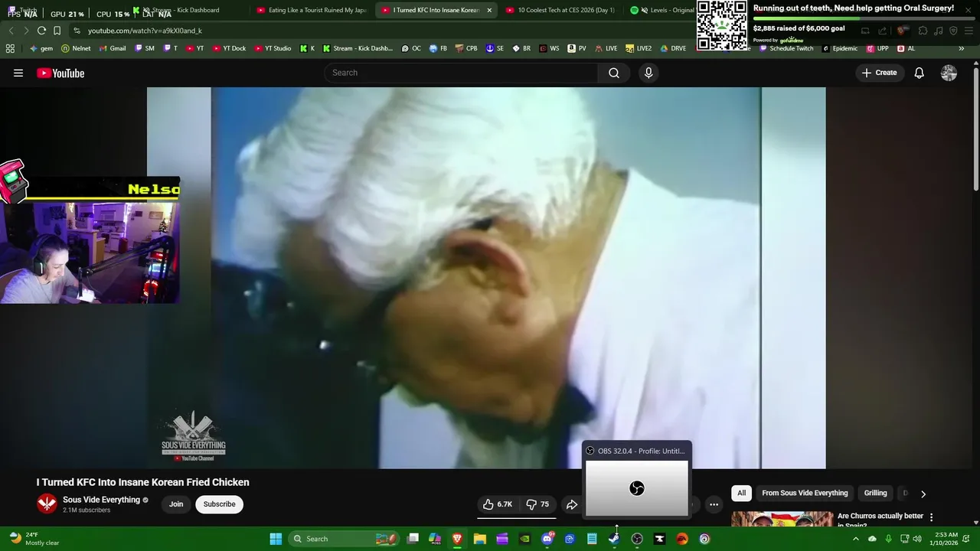The image size is (980, 551).
Task: Open the Are Churros actually better thumbnail
Action: point(782,519)
